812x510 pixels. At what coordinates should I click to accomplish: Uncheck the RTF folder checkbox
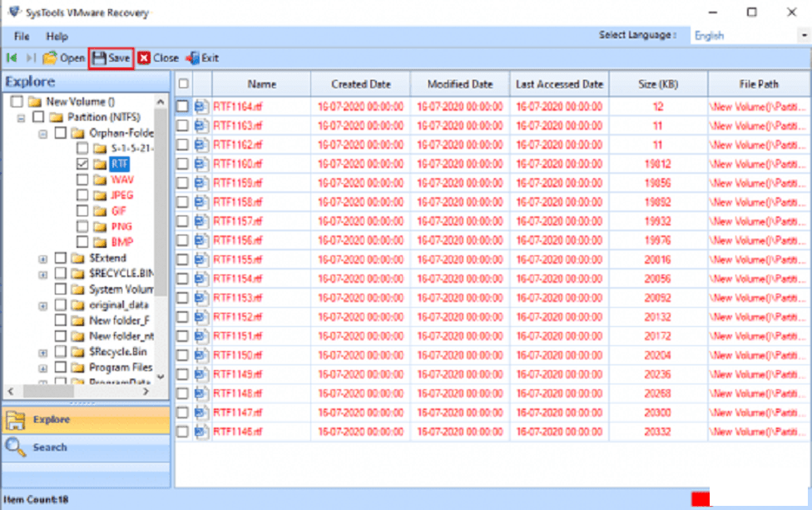(x=82, y=164)
